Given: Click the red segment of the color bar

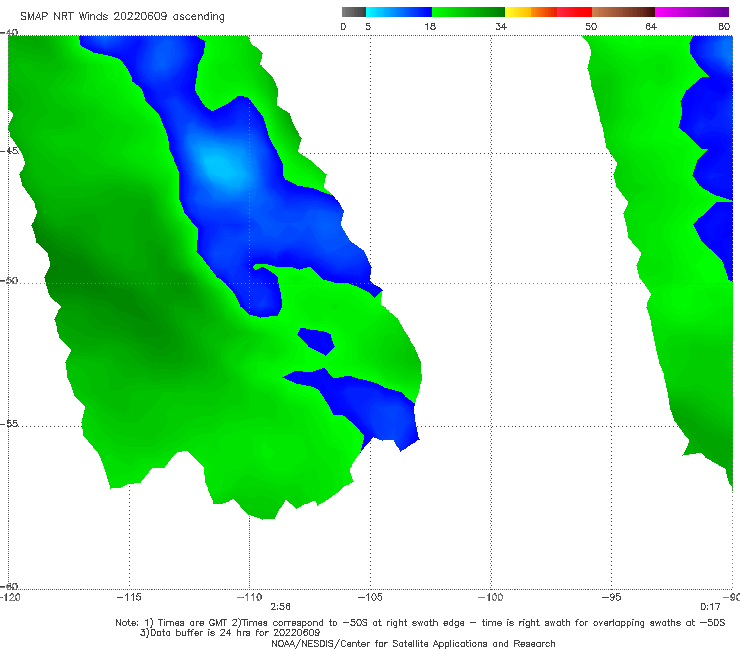Looking at the screenshot, I should (574, 12).
